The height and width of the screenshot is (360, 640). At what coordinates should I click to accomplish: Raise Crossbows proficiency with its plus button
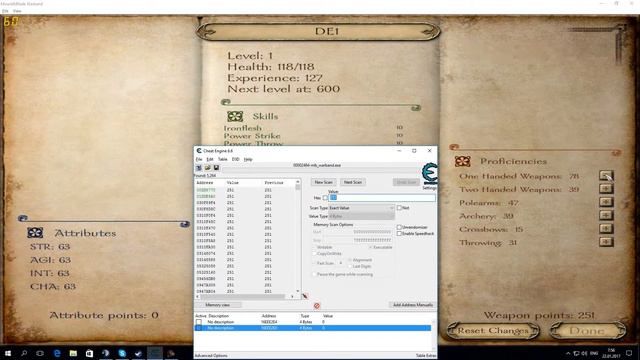(x=606, y=229)
